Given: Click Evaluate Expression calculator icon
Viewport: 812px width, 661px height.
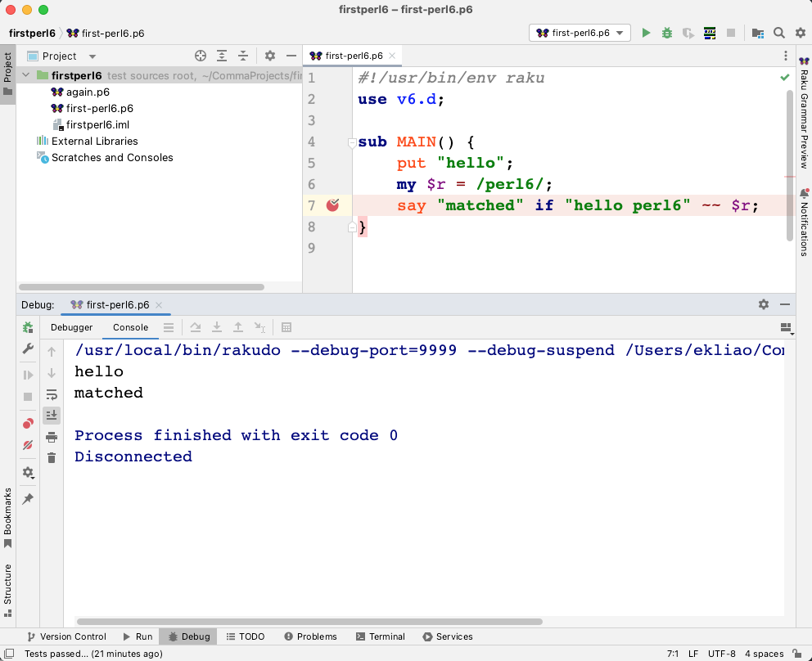Looking at the screenshot, I should pyautogui.click(x=286, y=327).
